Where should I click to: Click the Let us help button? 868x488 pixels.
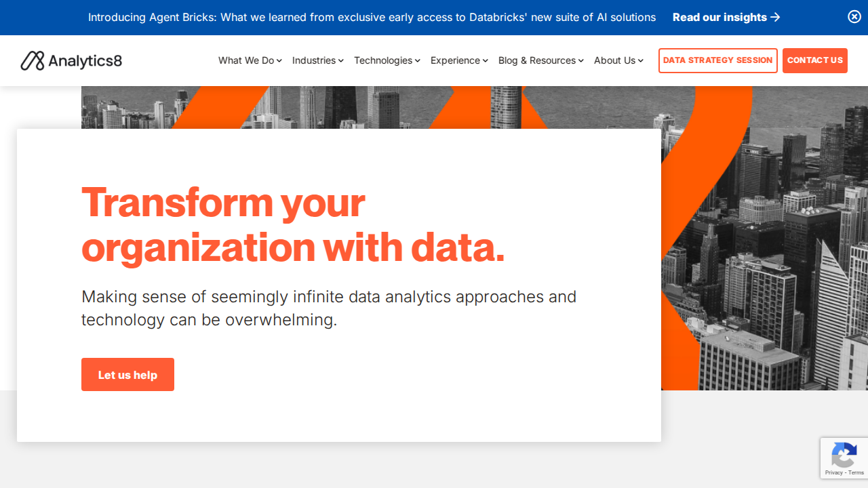click(127, 375)
